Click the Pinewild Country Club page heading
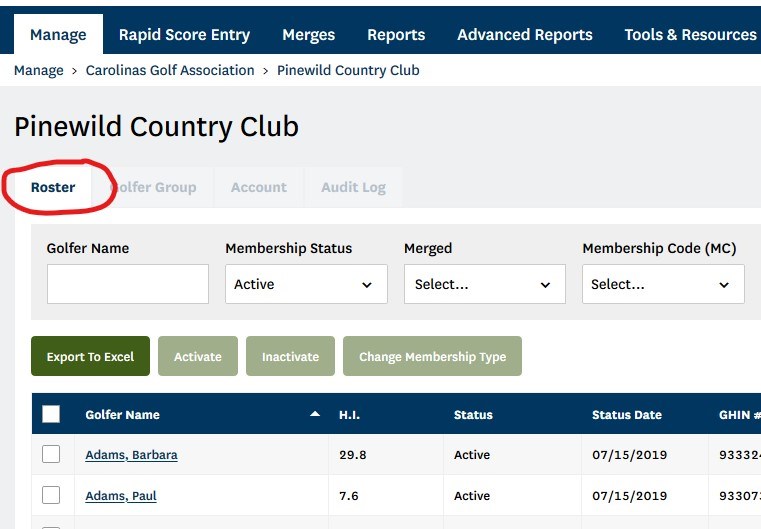This screenshot has width=761, height=529. pos(156,127)
